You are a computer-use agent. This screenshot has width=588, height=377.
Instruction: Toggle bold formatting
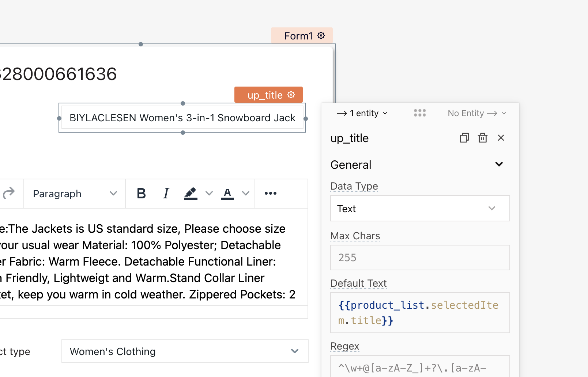[x=141, y=193]
